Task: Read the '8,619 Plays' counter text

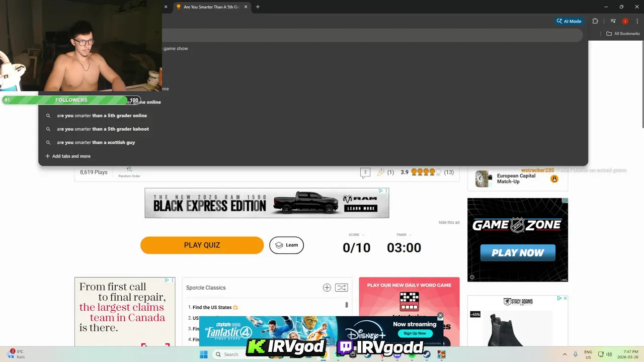Action: click(94, 172)
